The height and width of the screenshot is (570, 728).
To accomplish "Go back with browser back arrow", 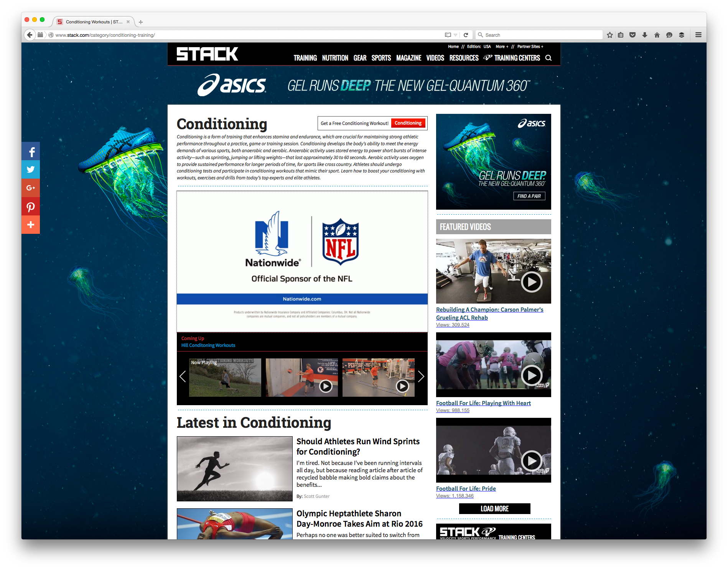I will coord(30,35).
